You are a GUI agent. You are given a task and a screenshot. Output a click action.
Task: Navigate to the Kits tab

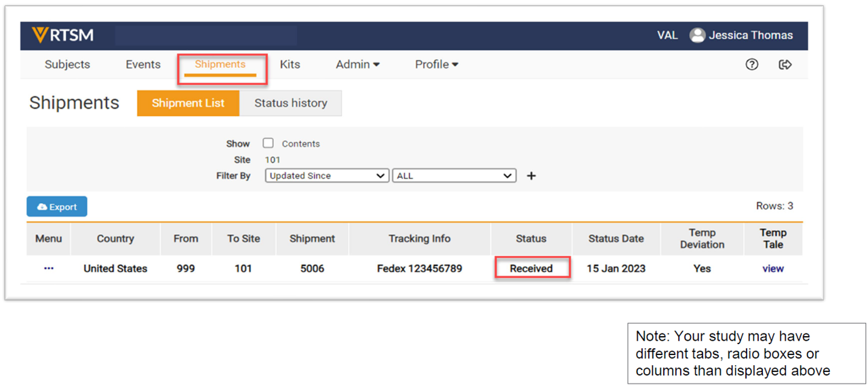(290, 64)
